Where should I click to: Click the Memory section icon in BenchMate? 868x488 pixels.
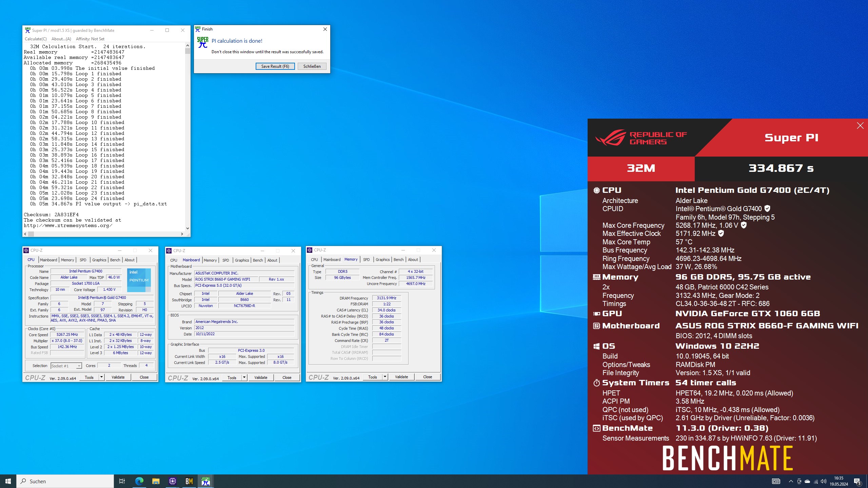(x=596, y=277)
